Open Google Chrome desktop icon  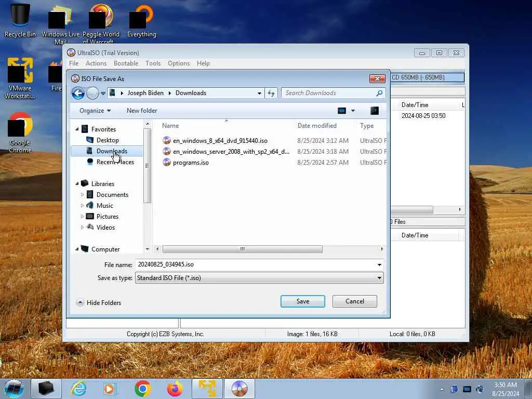click(x=20, y=133)
